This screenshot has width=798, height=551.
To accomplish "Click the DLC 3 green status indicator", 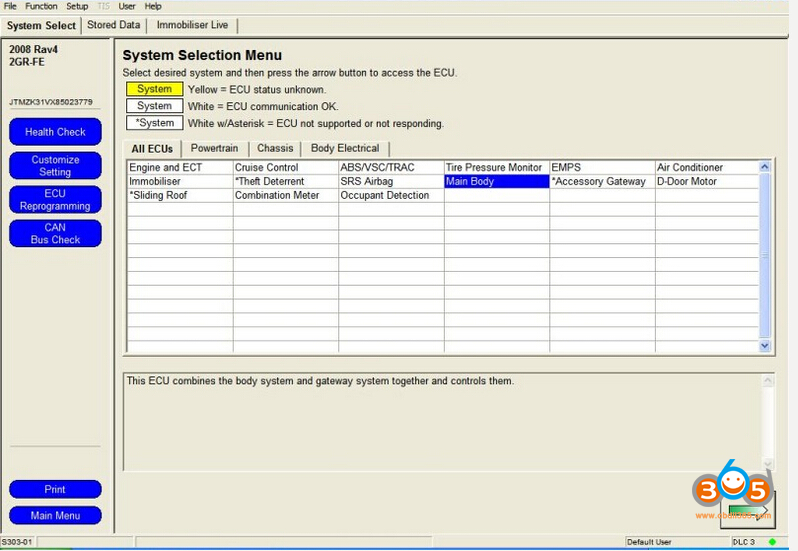I will coord(772,542).
